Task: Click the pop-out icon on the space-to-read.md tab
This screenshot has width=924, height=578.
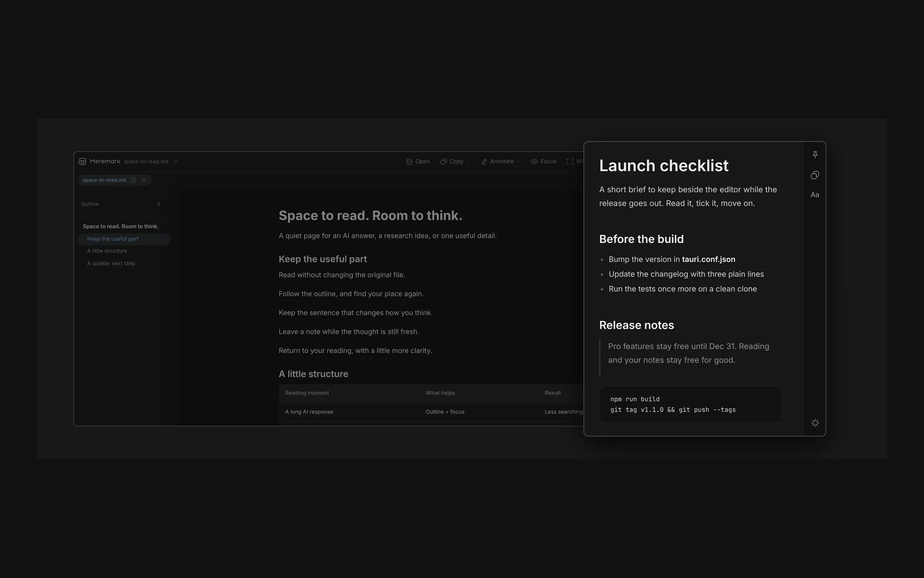Action: point(133,180)
